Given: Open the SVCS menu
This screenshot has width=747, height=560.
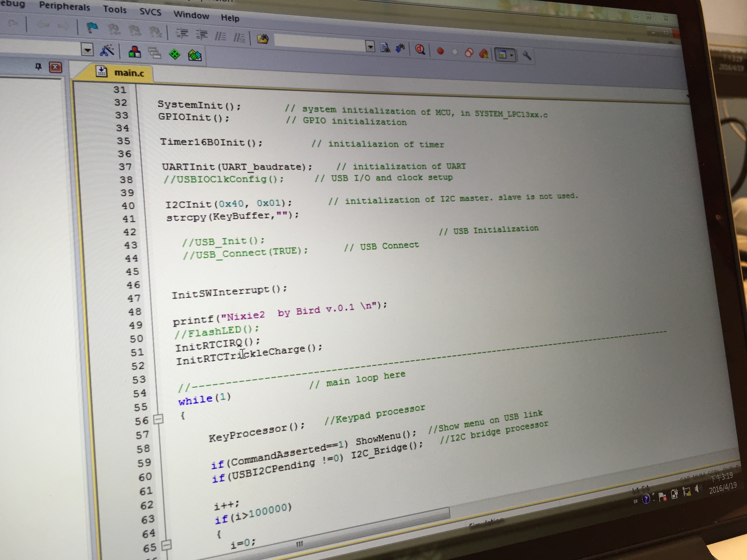Looking at the screenshot, I should coord(150,12).
